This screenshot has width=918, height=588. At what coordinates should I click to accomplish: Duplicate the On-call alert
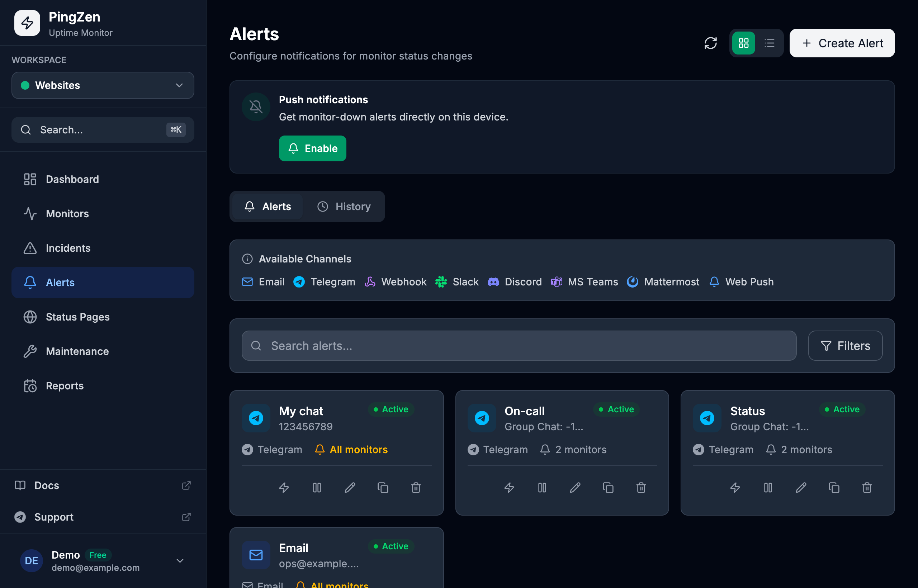click(608, 488)
